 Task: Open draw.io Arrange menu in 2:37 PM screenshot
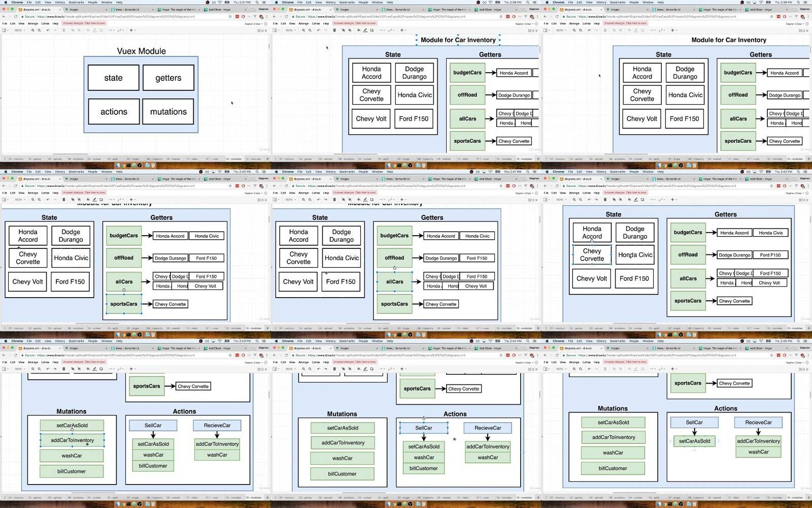(x=33, y=23)
